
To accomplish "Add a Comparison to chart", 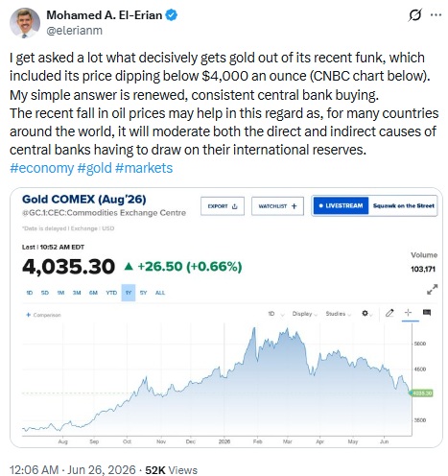I will coord(43,315).
